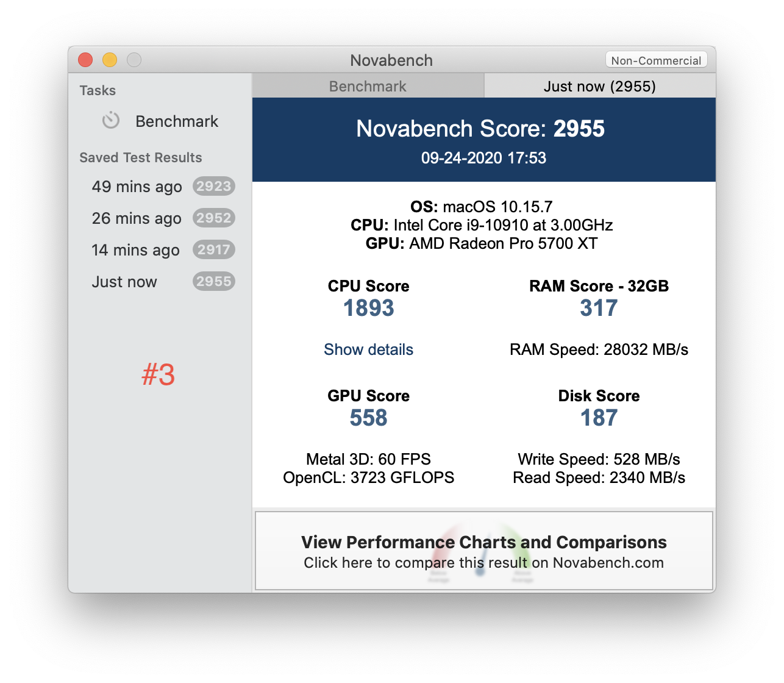The height and width of the screenshot is (683, 784).
Task: Click the Benchmark stopwatch icon in sidebar
Action: tap(111, 120)
